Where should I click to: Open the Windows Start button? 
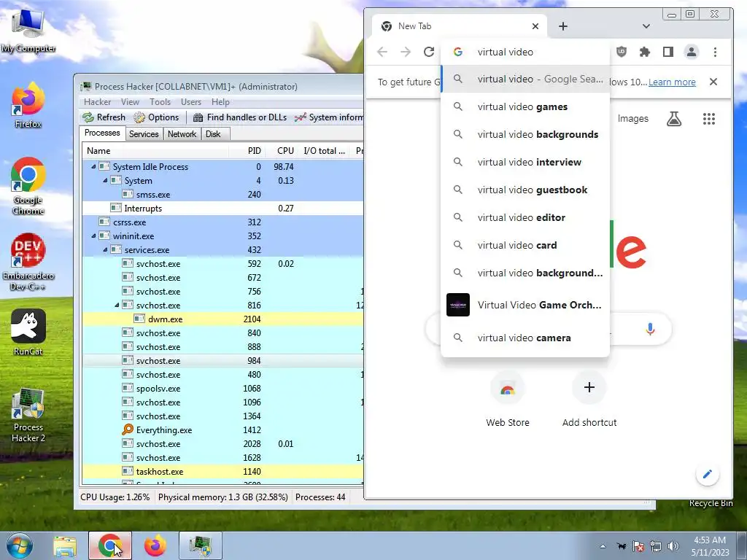click(19, 545)
